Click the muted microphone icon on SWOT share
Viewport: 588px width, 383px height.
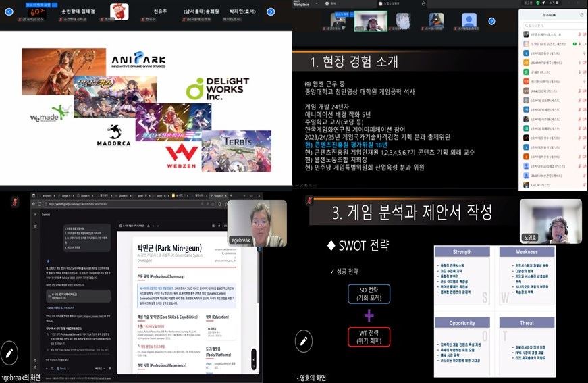click(x=309, y=201)
